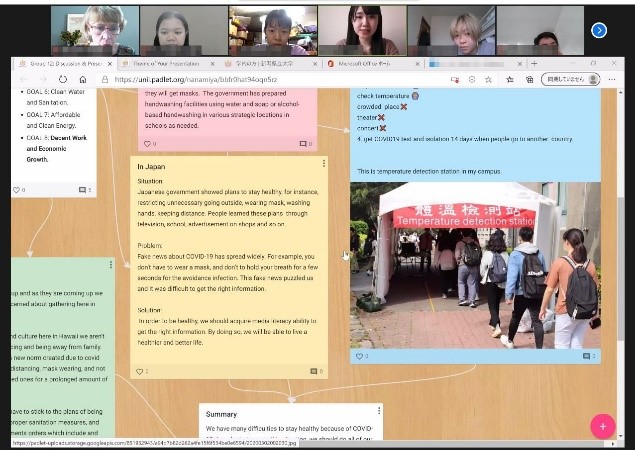Go to the browser home page

(82, 79)
